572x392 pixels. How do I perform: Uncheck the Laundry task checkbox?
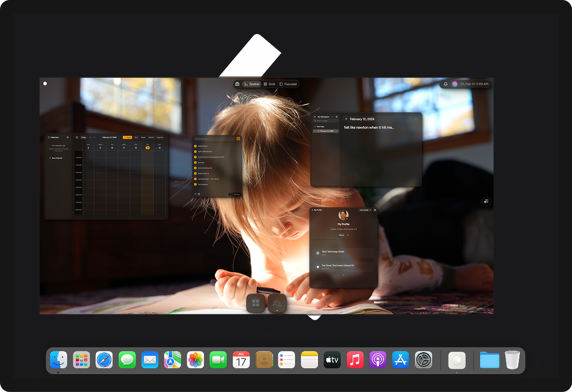pyautogui.click(x=195, y=163)
